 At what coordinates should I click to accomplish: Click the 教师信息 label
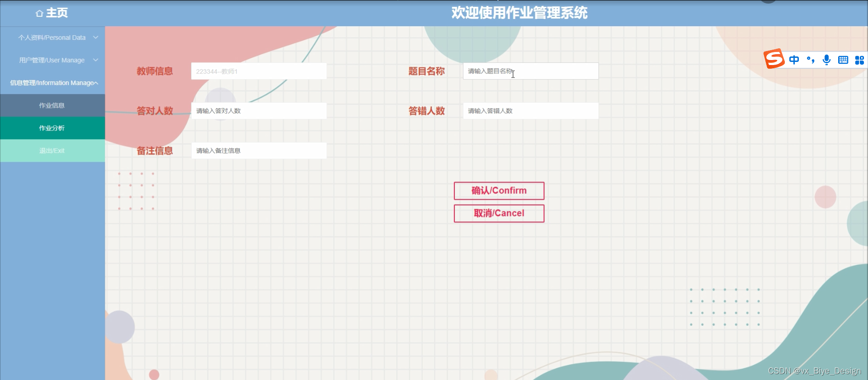tap(155, 71)
